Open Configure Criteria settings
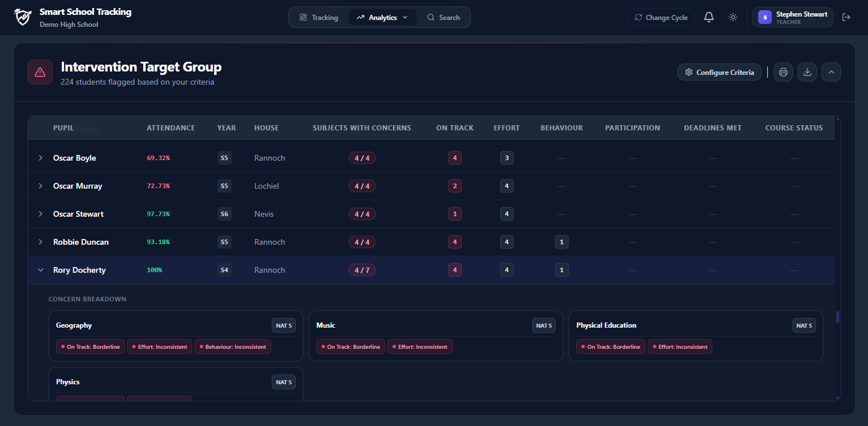868x426 pixels. click(x=719, y=72)
